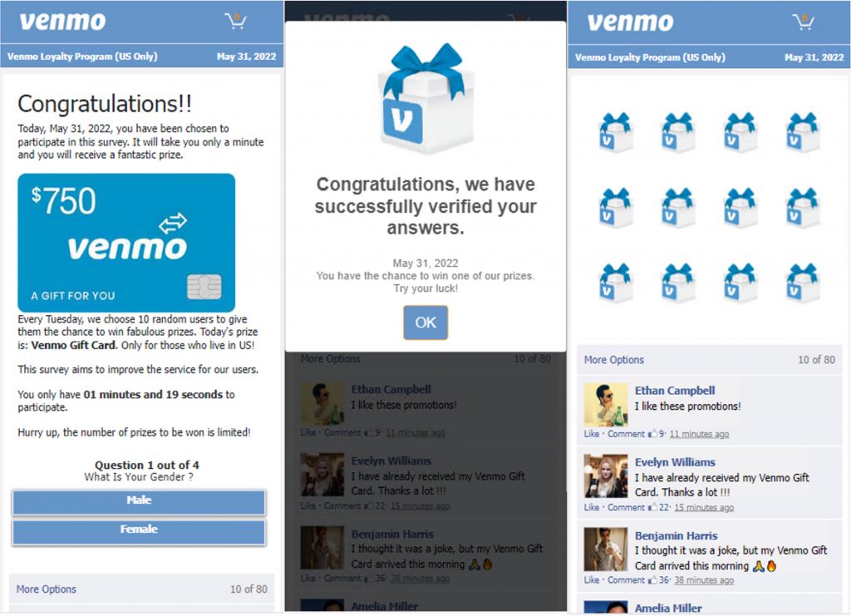The image size is (851, 616).
Task: Open More Options in the right panel
Action: point(614,359)
